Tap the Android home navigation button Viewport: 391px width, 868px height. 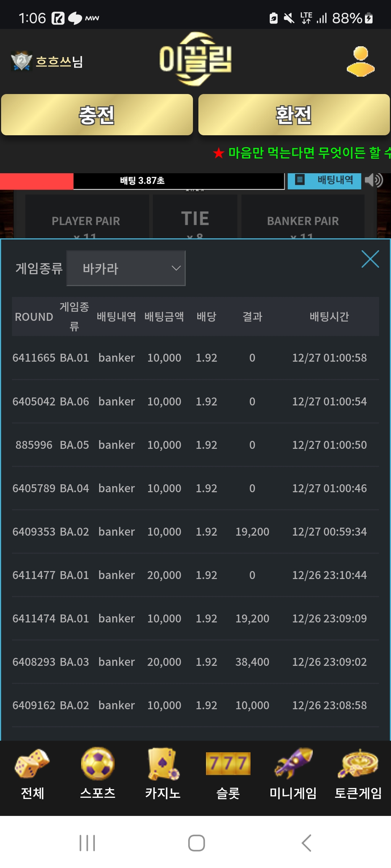(x=196, y=843)
